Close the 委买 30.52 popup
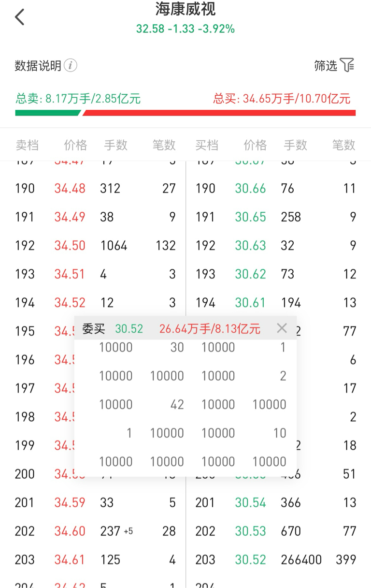Viewport: 371px width, 588px height. pyautogui.click(x=282, y=328)
